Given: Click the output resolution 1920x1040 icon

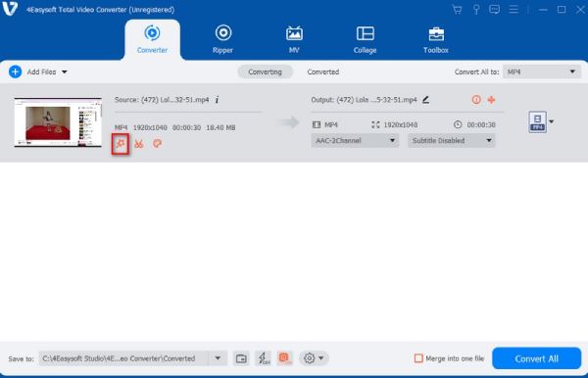Looking at the screenshot, I should 375,124.
